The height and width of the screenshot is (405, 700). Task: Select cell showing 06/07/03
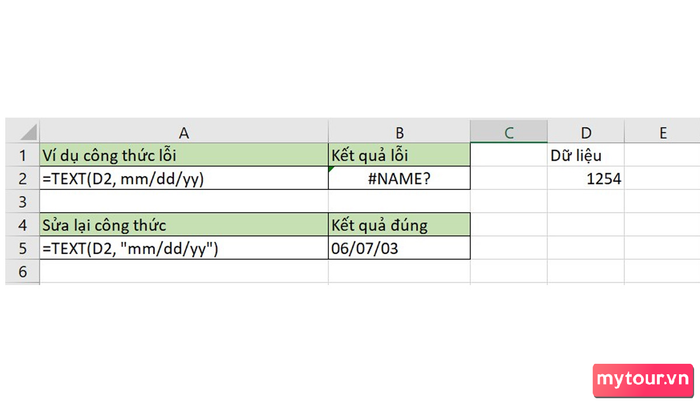coord(399,248)
